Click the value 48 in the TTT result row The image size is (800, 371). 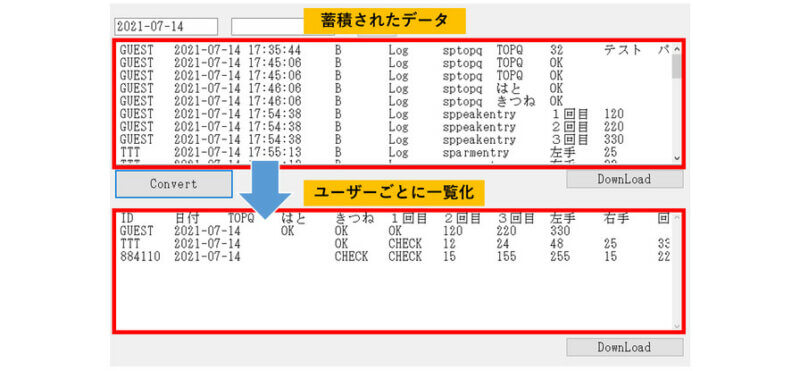point(557,244)
